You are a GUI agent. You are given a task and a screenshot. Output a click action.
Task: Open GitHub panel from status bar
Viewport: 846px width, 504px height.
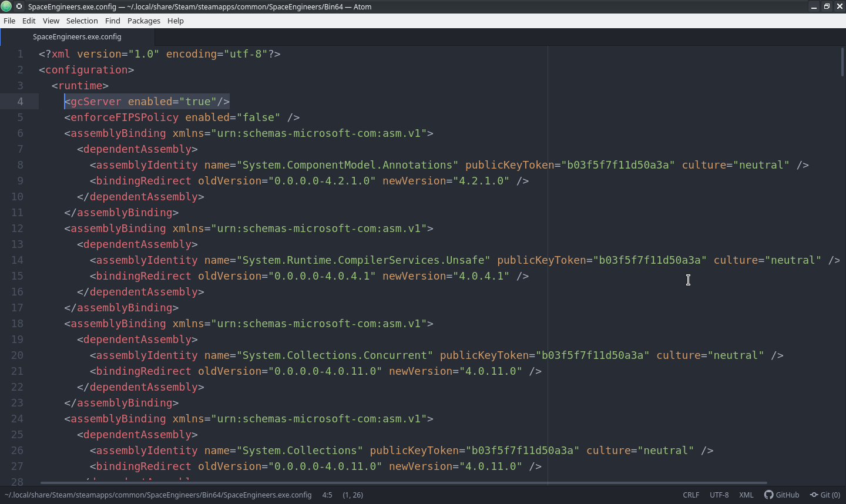(782, 495)
